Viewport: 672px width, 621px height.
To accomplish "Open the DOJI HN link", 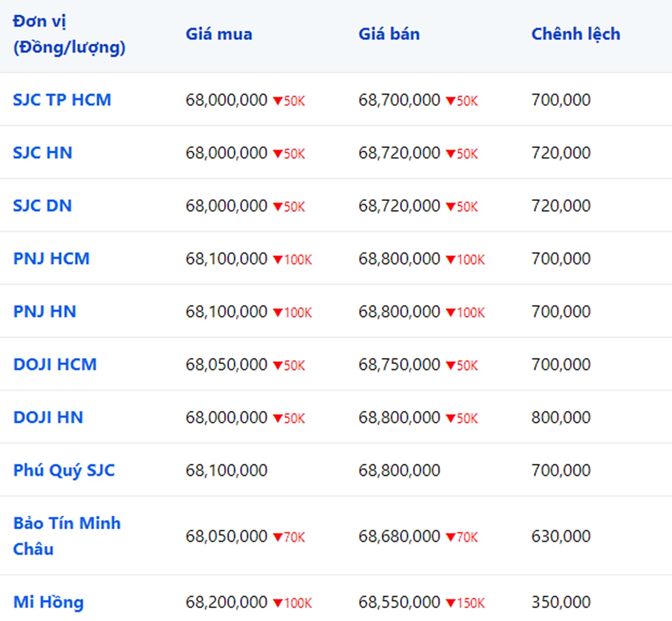I will [48, 417].
